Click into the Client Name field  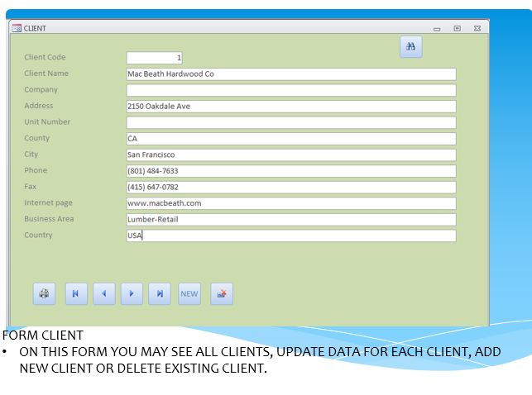tap(290, 74)
